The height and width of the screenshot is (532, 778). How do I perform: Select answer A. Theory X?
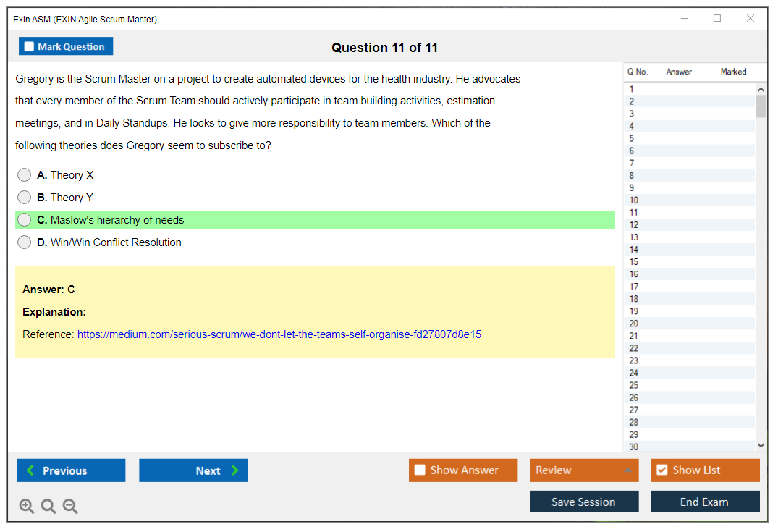[25, 175]
